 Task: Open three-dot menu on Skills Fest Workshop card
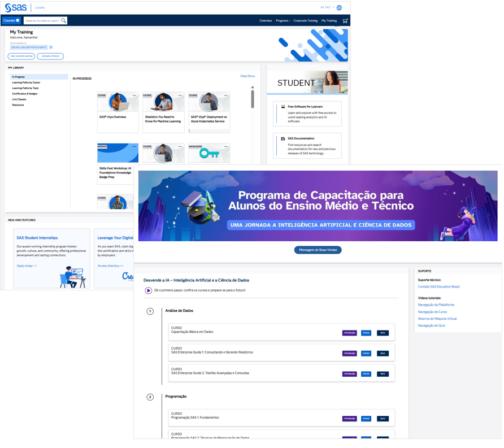point(134,146)
